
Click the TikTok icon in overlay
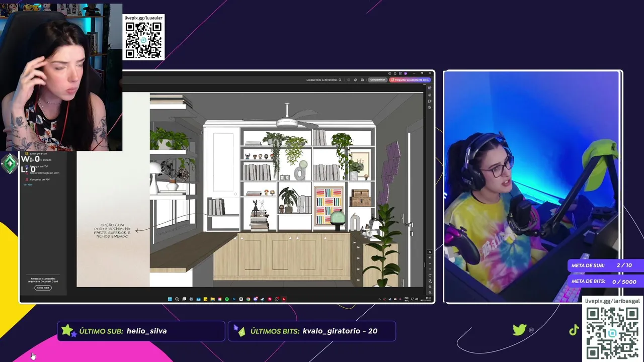[x=574, y=330]
